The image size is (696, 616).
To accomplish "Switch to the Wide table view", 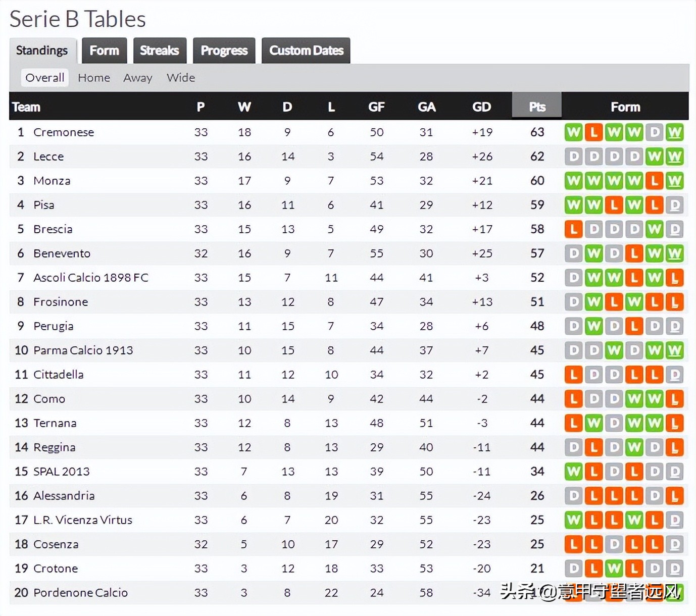I will 181,78.
